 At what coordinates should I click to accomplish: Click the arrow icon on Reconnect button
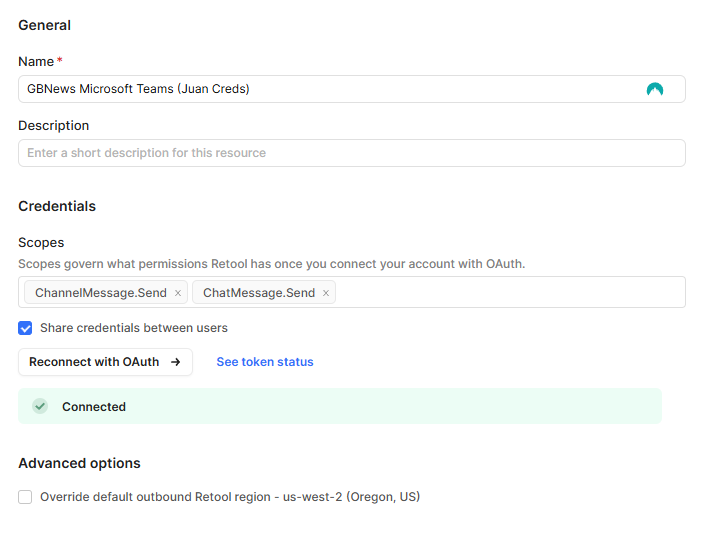point(176,362)
